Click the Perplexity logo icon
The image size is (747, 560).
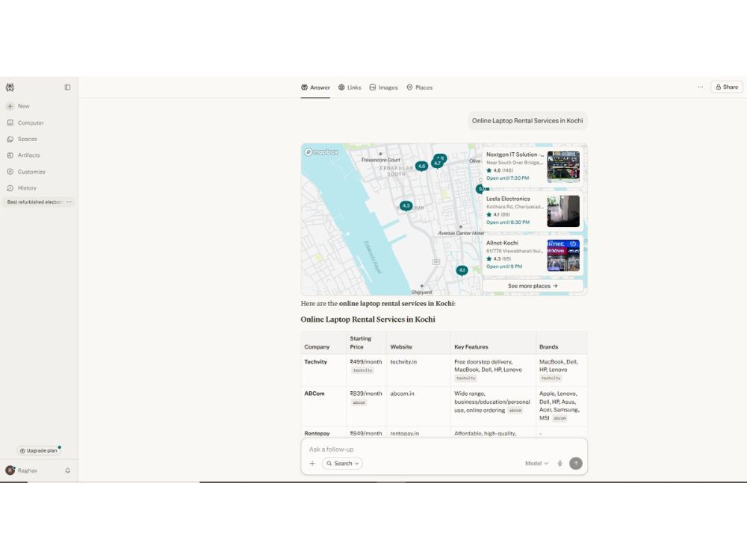tap(10, 87)
